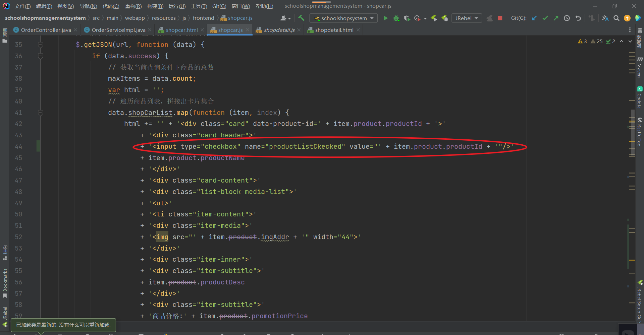This screenshot has height=335, width=644.
Task: Click the orange IDE update icon
Action: coord(627,18)
